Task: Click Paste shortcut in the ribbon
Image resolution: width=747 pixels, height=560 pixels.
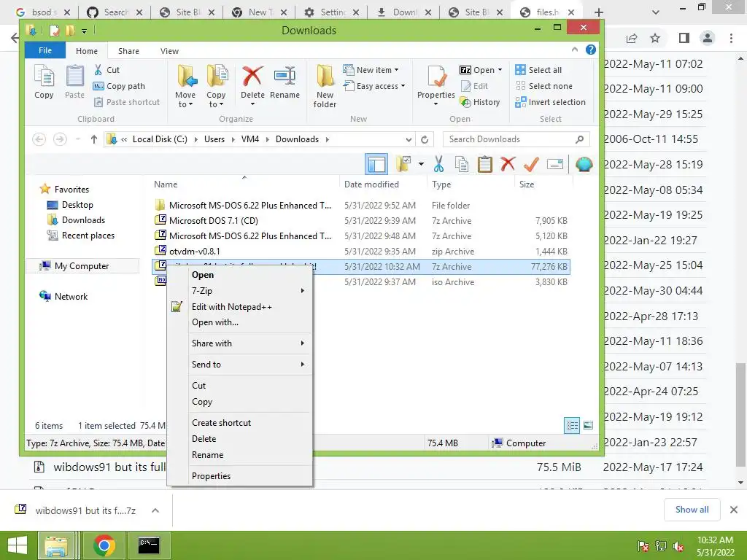Action: 127,102
